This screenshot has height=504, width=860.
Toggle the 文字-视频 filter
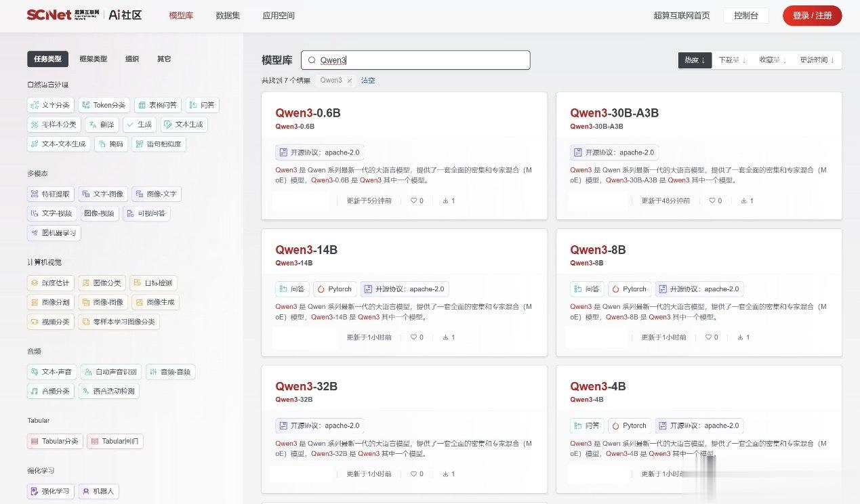pos(52,213)
